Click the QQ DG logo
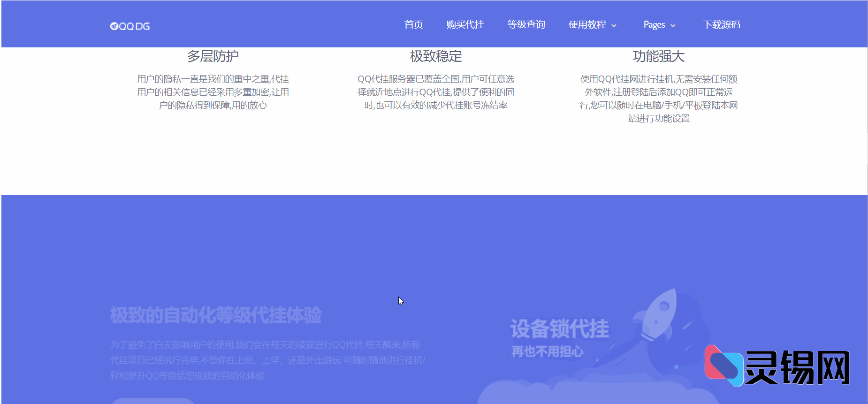 coord(130,26)
